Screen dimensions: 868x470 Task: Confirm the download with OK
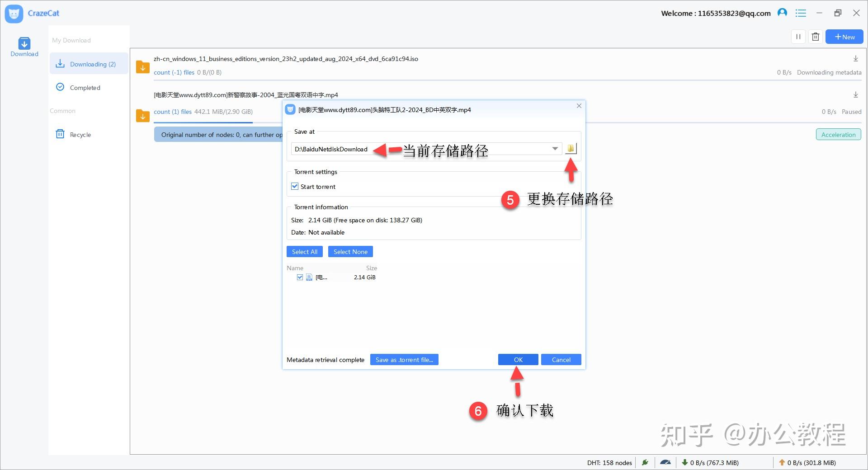[518, 360]
